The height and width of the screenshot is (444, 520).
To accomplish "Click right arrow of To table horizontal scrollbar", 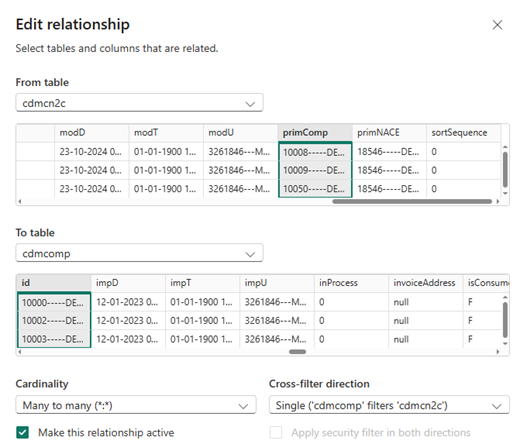I will [498, 352].
